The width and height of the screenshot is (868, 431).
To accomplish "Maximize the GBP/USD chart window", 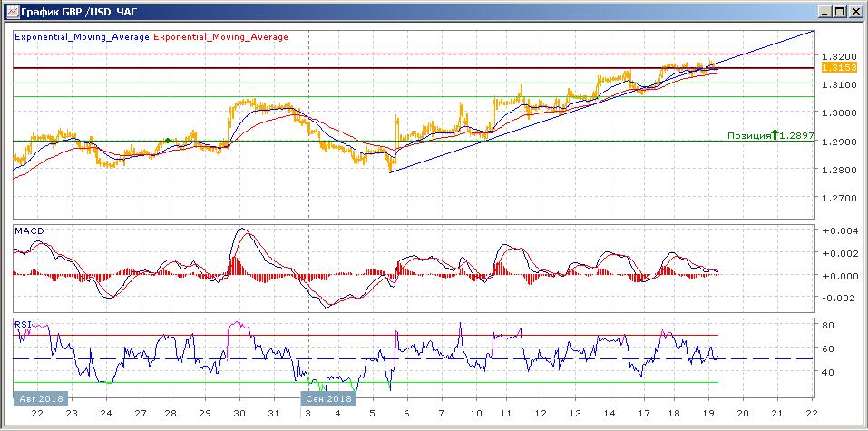I will 839,11.
